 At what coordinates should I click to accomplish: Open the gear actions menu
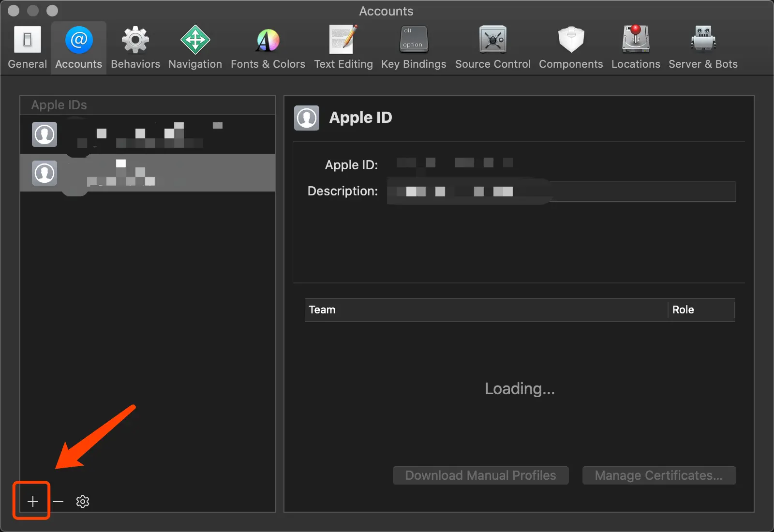(x=83, y=502)
